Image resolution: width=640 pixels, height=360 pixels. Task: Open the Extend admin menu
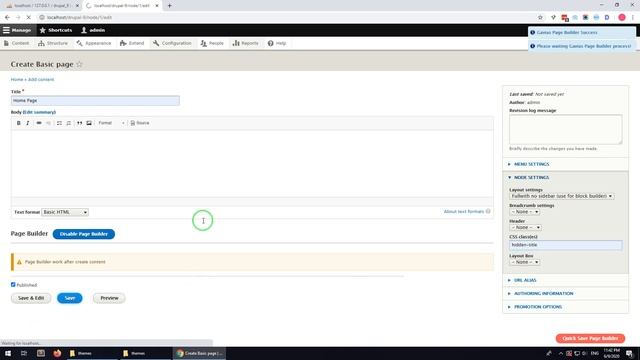point(132,43)
